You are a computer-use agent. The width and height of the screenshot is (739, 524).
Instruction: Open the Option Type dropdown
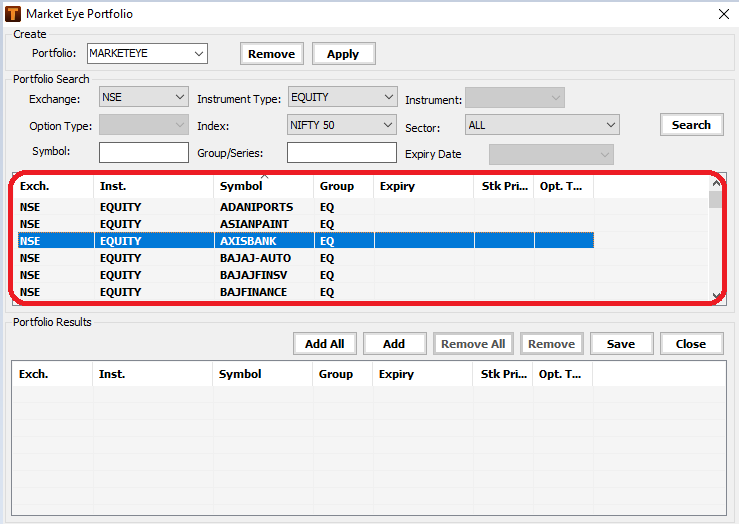point(144,125)
